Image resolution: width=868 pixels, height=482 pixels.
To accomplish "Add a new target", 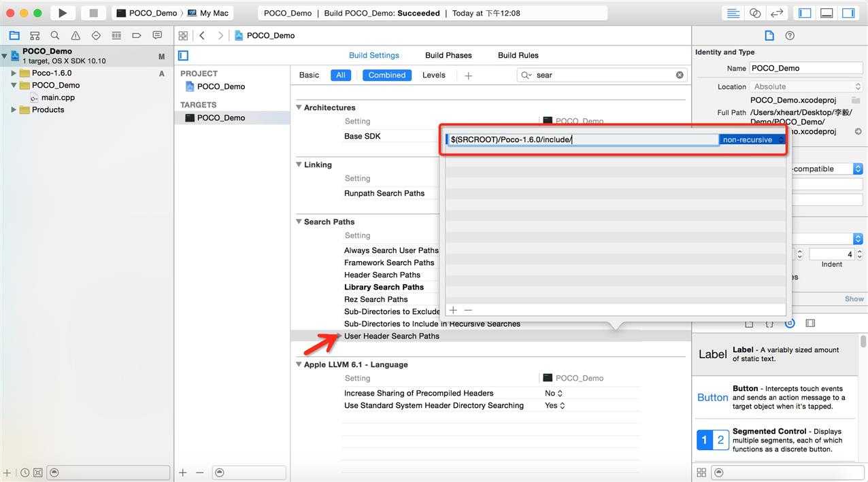I will [x=183, y=472].
